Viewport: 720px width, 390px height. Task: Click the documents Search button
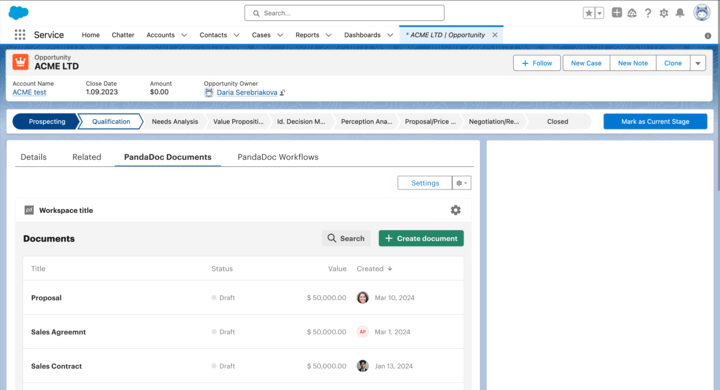(x=346, y=238)
